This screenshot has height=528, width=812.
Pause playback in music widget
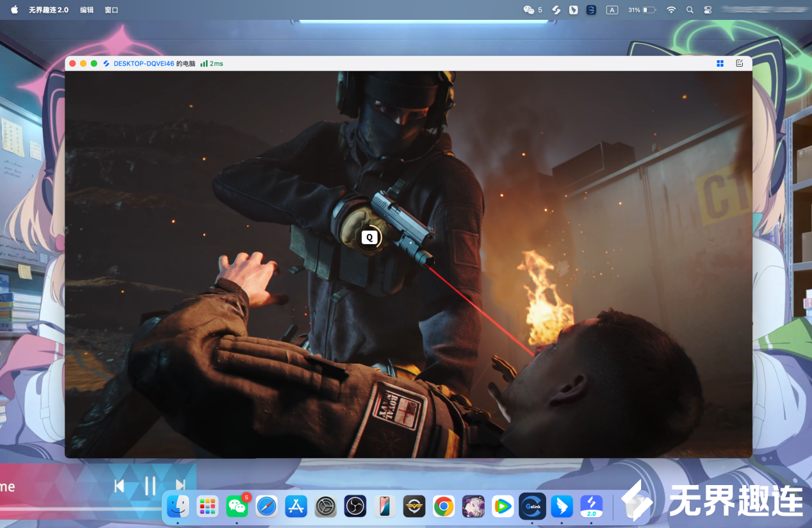pos(150,486)
